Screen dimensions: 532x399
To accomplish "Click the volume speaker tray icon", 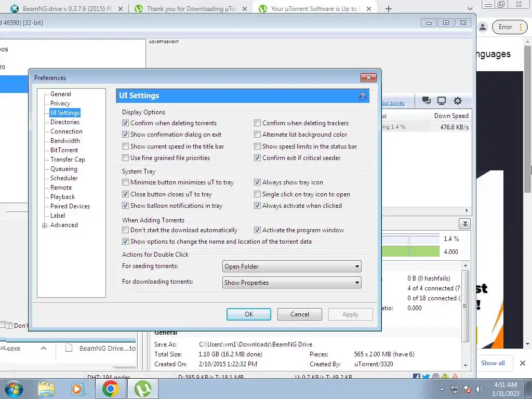I will pos(479,389).
